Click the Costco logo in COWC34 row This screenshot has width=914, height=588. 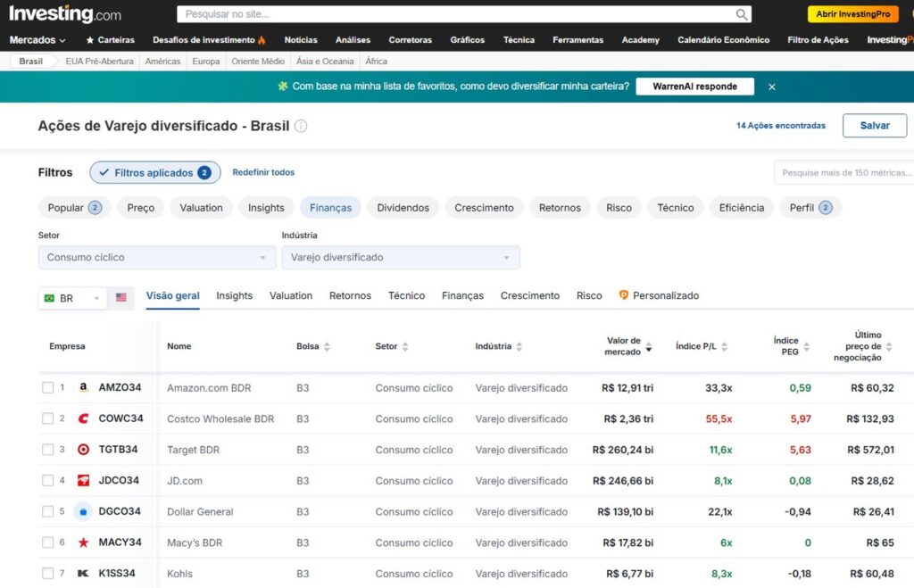83,418
